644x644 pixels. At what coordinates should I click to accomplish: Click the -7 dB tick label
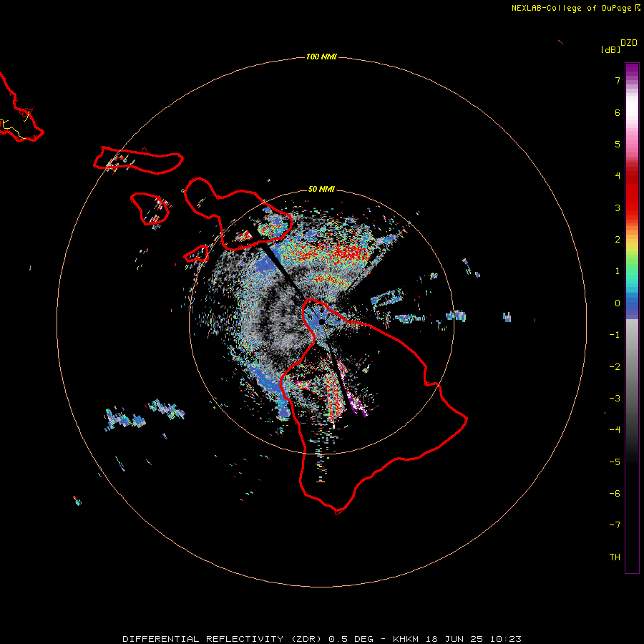click(615, 525)
